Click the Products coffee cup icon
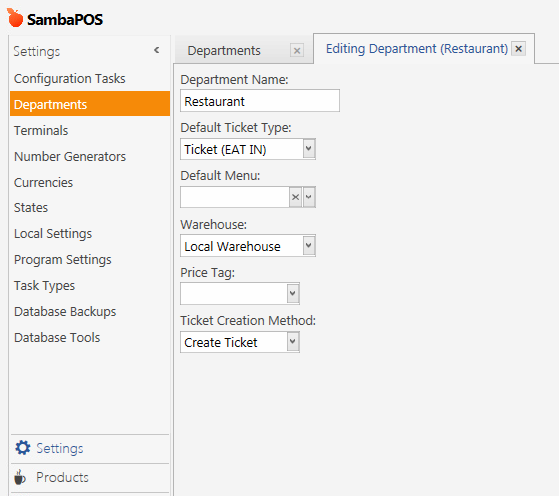This screenshot has width=559, height=496. [x=20, y=477]
